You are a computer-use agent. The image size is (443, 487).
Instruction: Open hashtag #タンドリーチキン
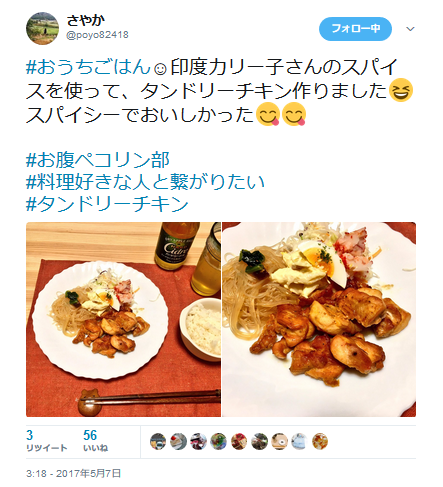107,204
